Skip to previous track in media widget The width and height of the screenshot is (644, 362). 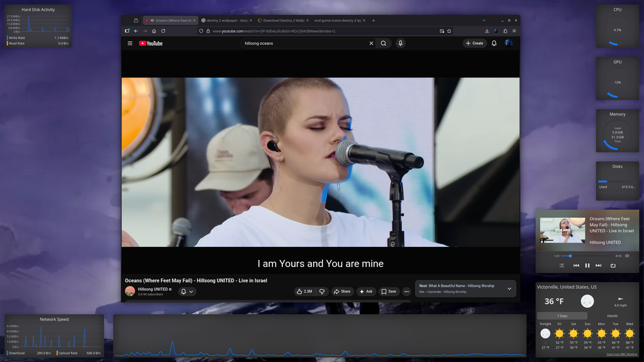(576, 266)
